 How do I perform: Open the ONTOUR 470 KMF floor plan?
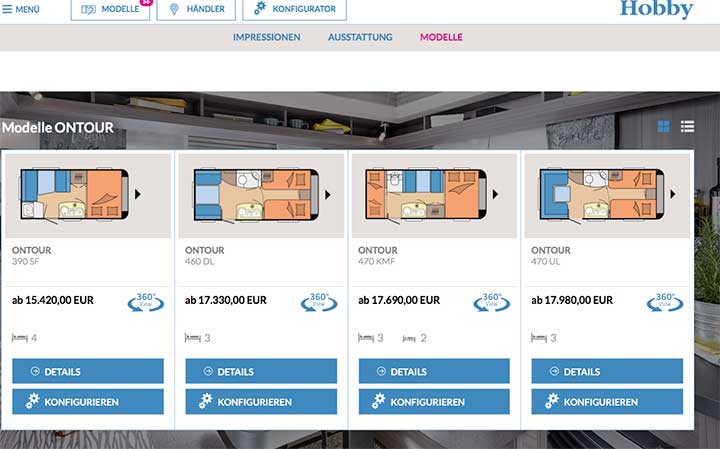click(x=426, y=194)
